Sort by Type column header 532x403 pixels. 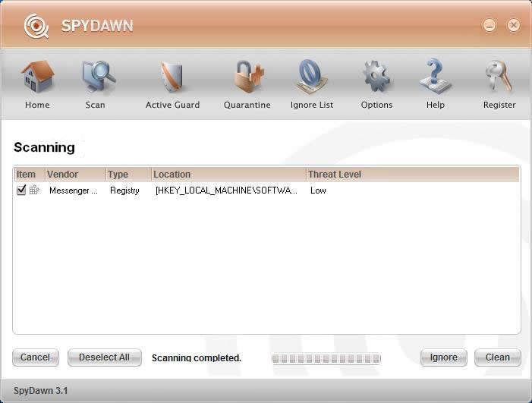point(128,175)
